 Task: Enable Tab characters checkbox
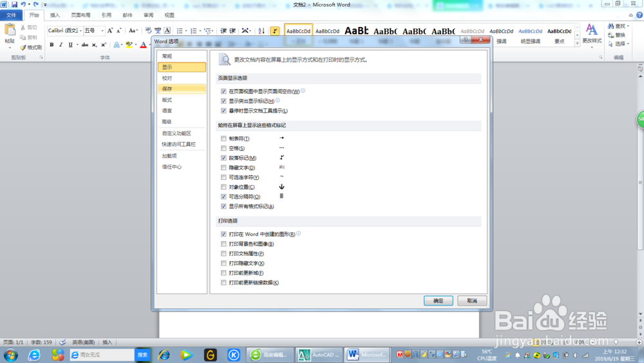223,139
